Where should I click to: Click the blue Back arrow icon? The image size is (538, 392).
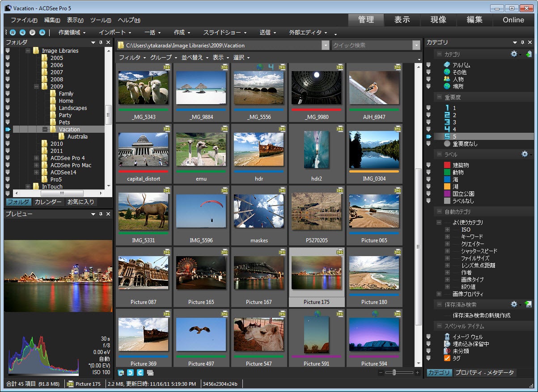pyautogui.click(x=22, y=32)
